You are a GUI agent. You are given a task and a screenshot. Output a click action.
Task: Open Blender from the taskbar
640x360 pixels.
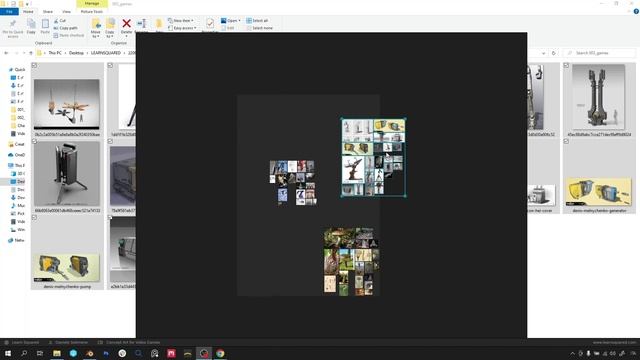[x=90, y=353]
